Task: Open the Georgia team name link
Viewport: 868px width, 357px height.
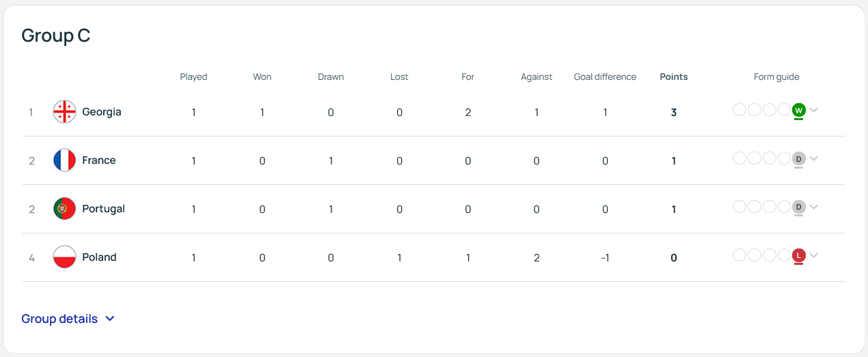Action: coord(102,112)
